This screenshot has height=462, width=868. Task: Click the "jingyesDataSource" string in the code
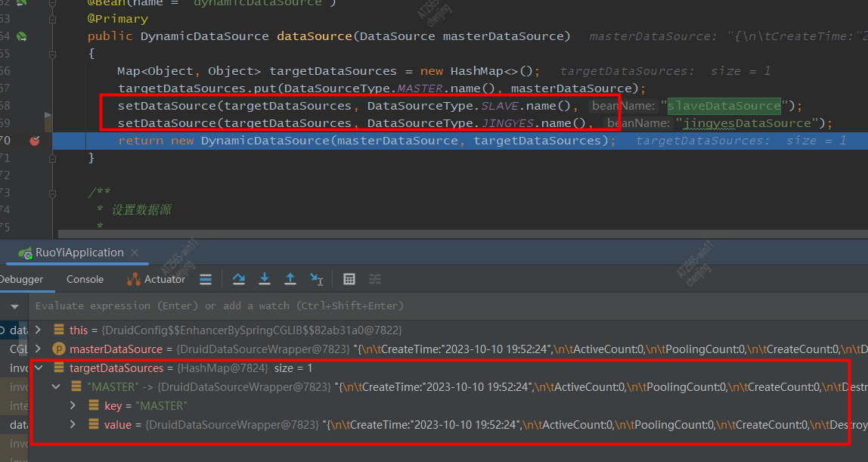pyautogui.click(x=747, y=123)
